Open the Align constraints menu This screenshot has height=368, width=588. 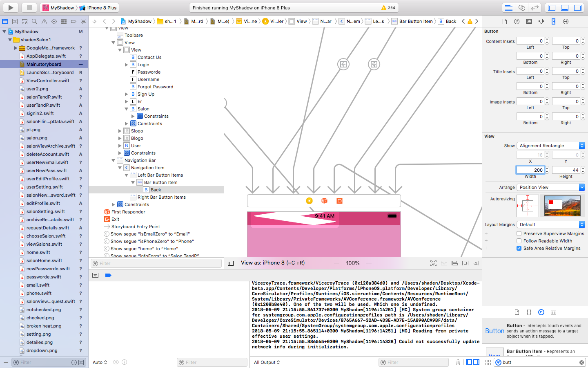click(454, 263)
